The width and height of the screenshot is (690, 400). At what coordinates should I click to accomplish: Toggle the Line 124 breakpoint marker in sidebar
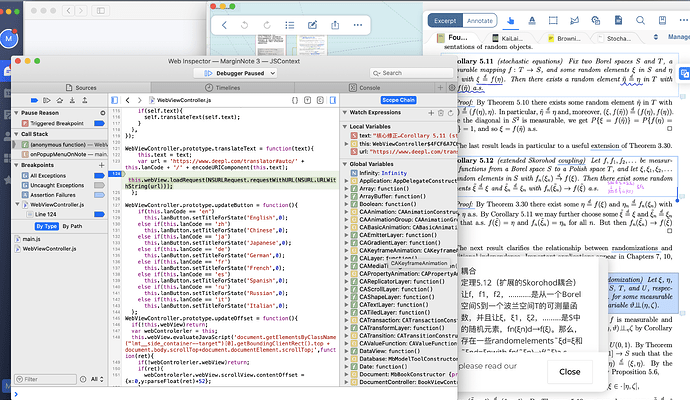tap(99, 214)
